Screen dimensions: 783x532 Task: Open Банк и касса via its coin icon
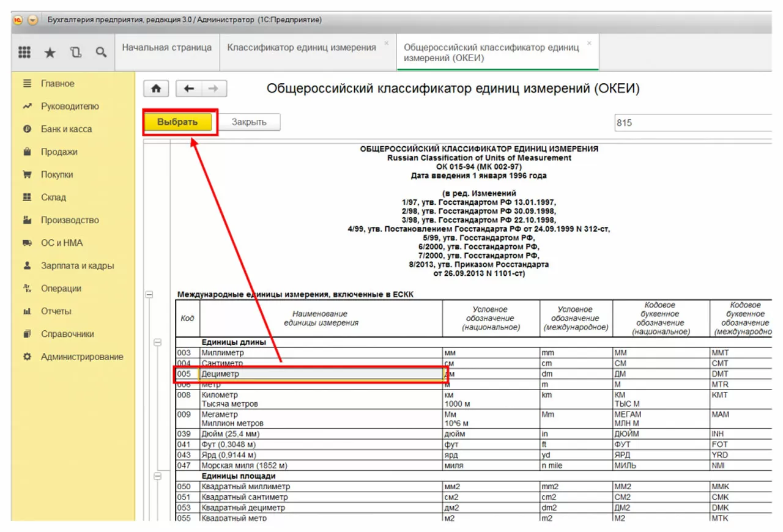click(x=27, y=129)
